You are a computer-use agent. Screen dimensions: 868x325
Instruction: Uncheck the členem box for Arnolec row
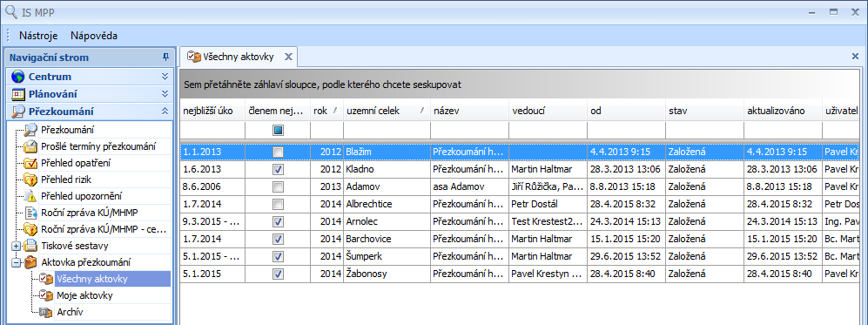point(278,221)
